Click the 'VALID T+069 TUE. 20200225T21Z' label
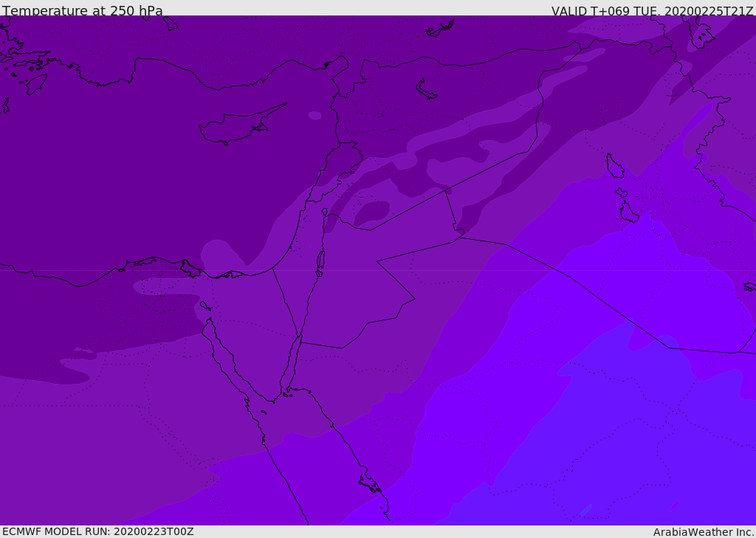This screenshot has height=538, width=756. tap(652, 11)
